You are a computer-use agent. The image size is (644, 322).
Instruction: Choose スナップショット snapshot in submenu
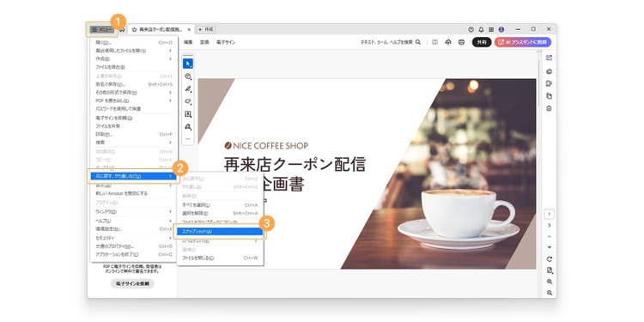click(220, 232)
